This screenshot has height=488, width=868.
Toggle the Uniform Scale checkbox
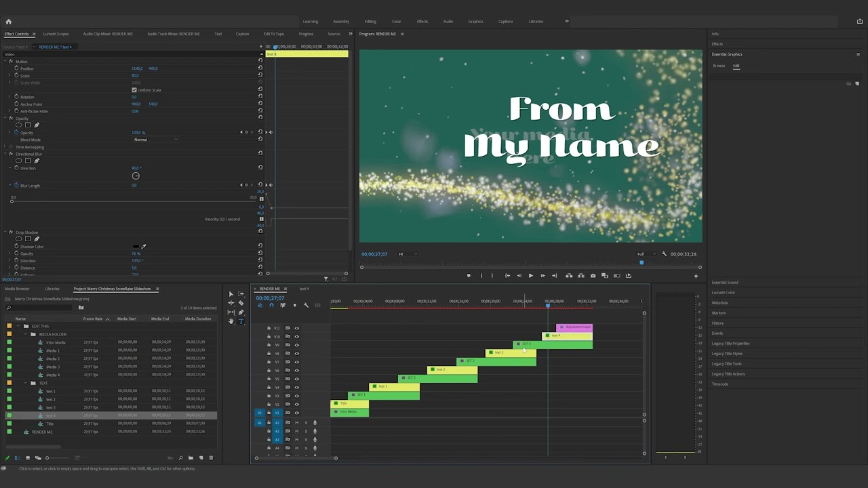click(x=134, y=90)
